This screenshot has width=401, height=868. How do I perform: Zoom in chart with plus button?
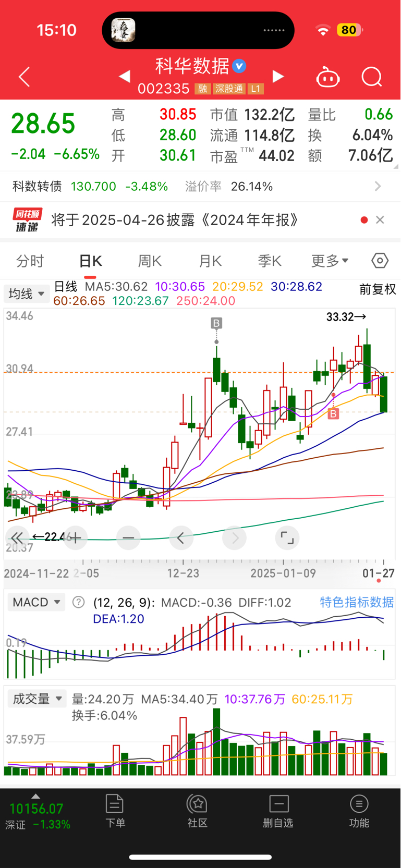pos(75,537)
